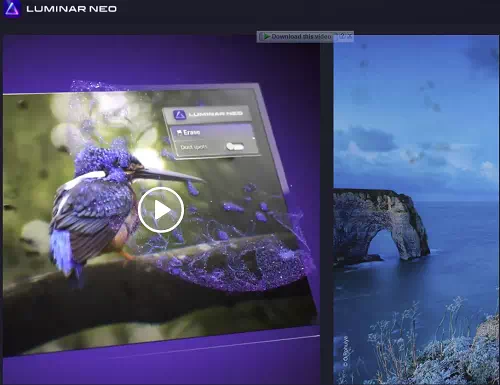Click the Luminar Neo logo icon
This screenshot has height=385, width=500.
12,8
